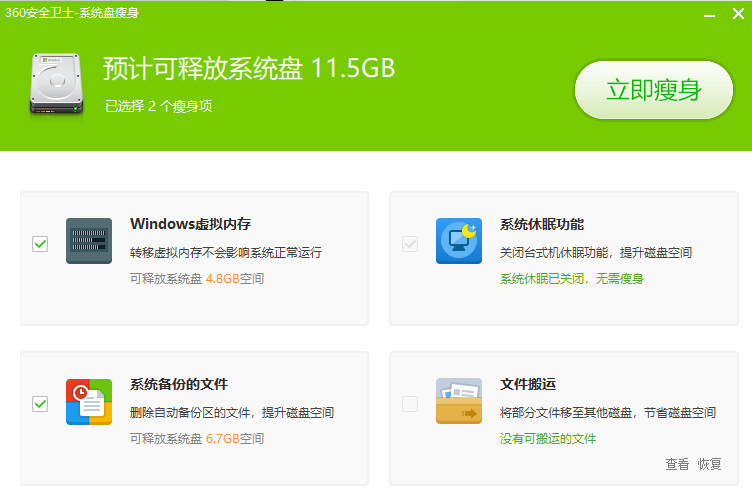Click the 文件搬运 title
The image size is (752, 504).
(x=528, y=384)
